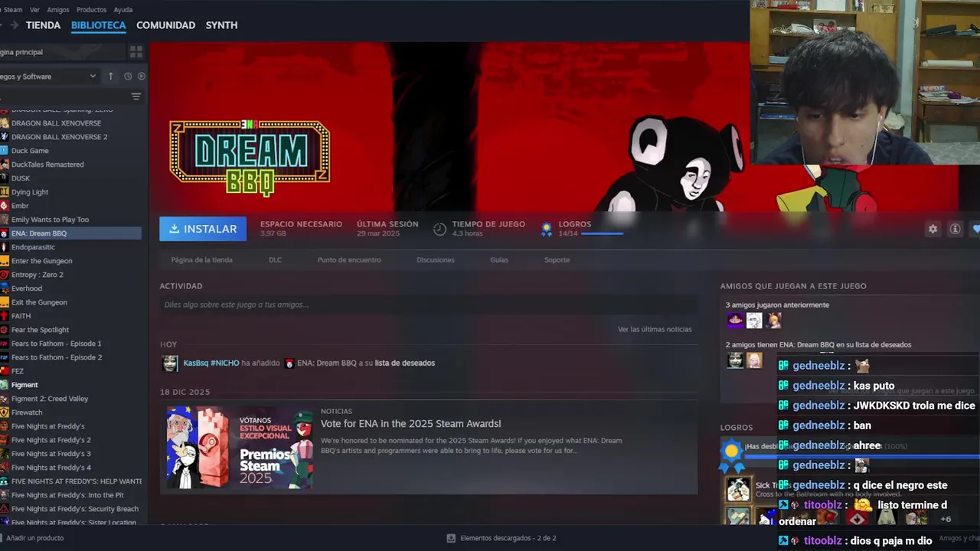Click the play time clock icon
980x551 pixels.
(439, 229)
